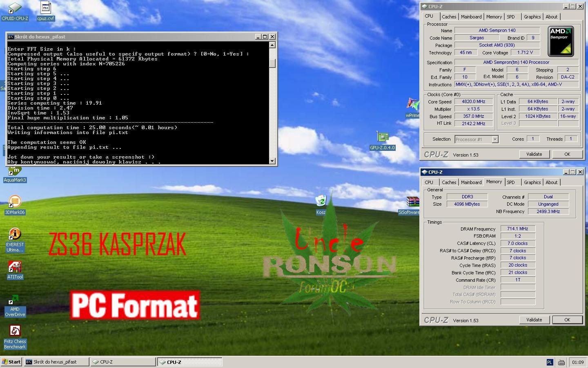Open the ATITool desktop shortcut
Viewport: 588px width, 368px height.
coord(15,271)
